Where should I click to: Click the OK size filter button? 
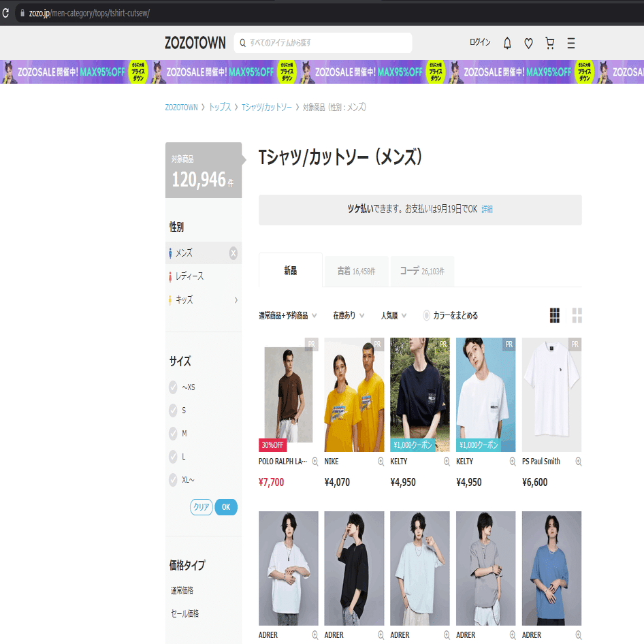pos(226,507)
